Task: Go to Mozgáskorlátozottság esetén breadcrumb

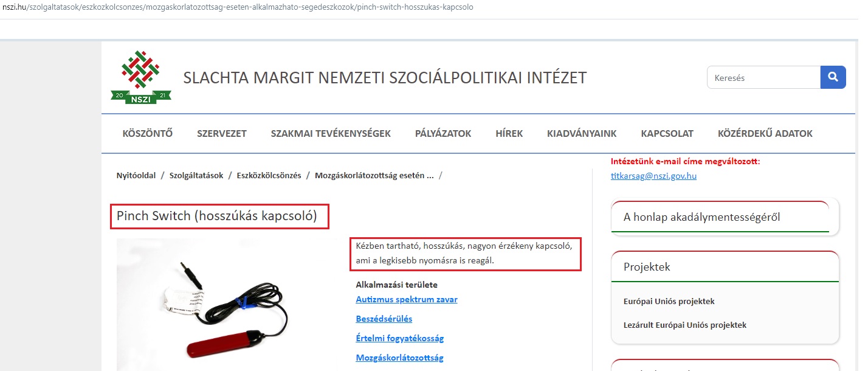Action: point(374,175)
